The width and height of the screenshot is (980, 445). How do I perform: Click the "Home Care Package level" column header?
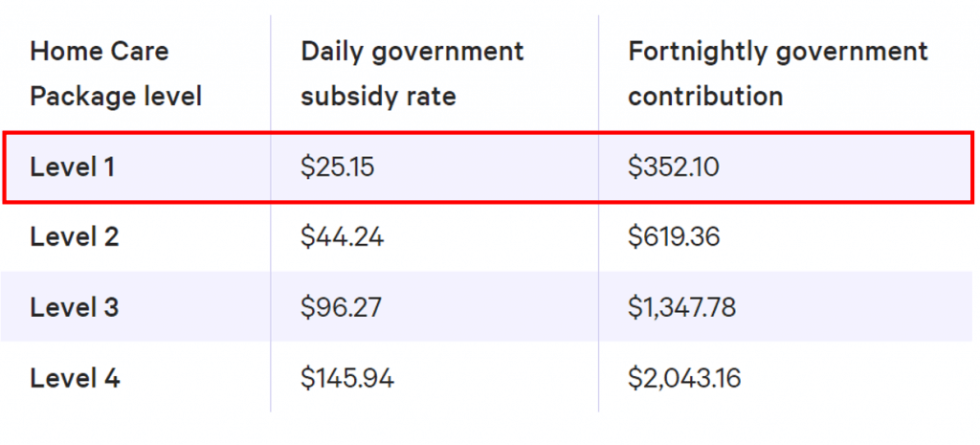tap(116, 74)
